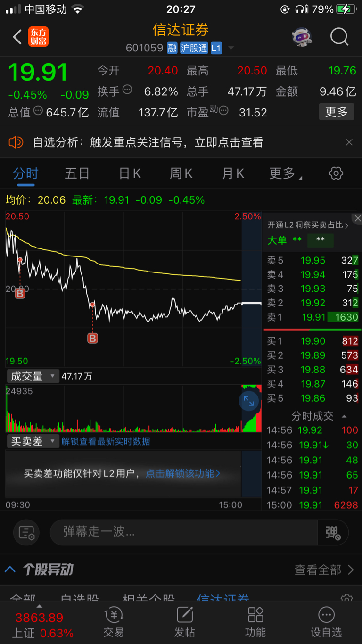Collapse the 分时成交 list arrow
Image resolution: width=362 pixels, height=644 pixels.
tap(344, 416)
